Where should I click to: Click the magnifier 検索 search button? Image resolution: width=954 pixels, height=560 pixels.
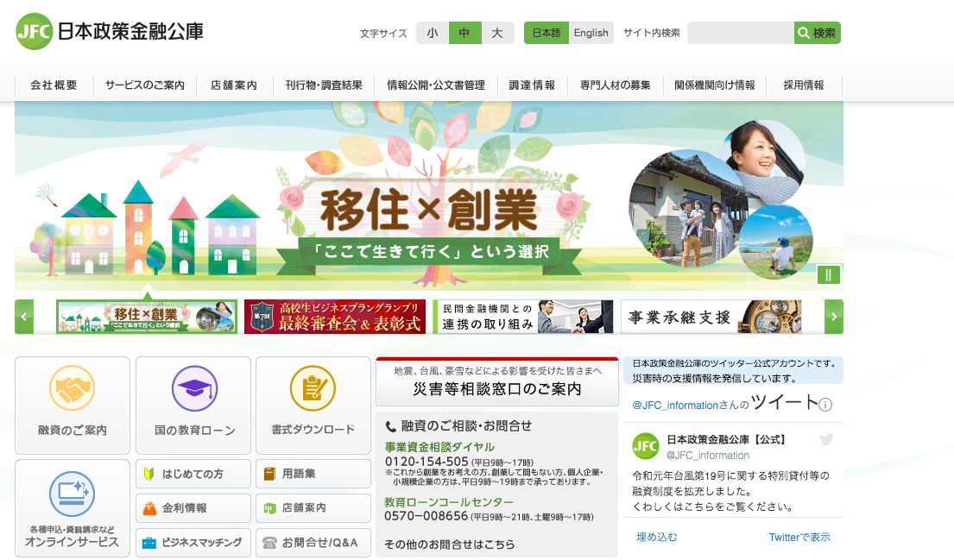817,33
